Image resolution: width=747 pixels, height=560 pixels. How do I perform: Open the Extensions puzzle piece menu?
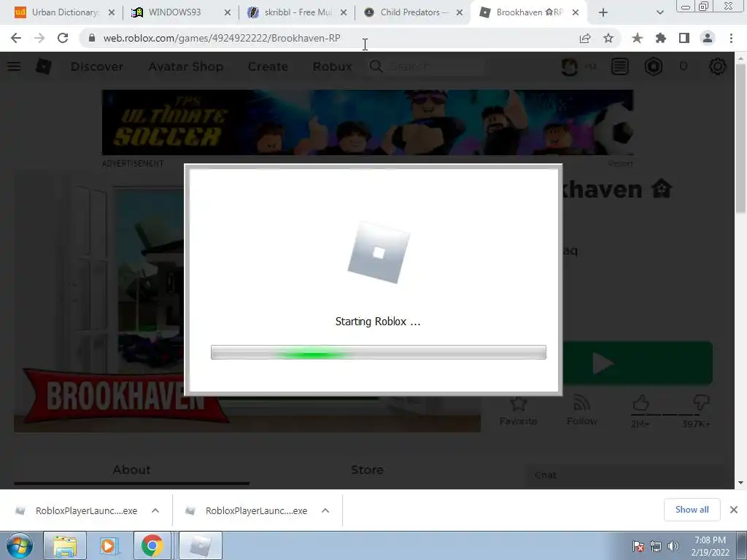pos(661,38)
